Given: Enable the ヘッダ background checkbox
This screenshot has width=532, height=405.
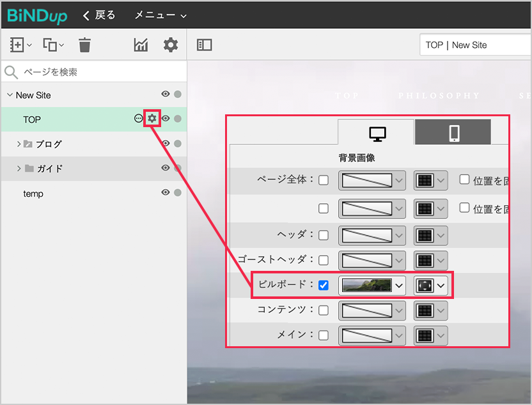Looking at the screenshot, I should point(324,235).
